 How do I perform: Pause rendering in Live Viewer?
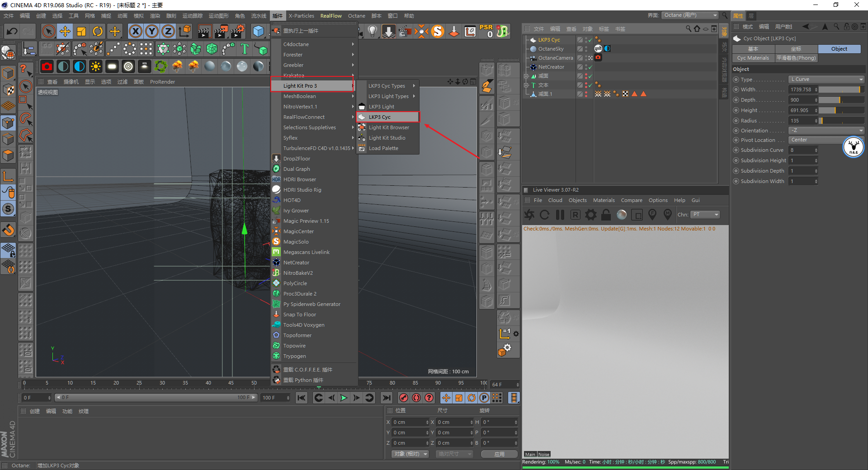(560, 215)
